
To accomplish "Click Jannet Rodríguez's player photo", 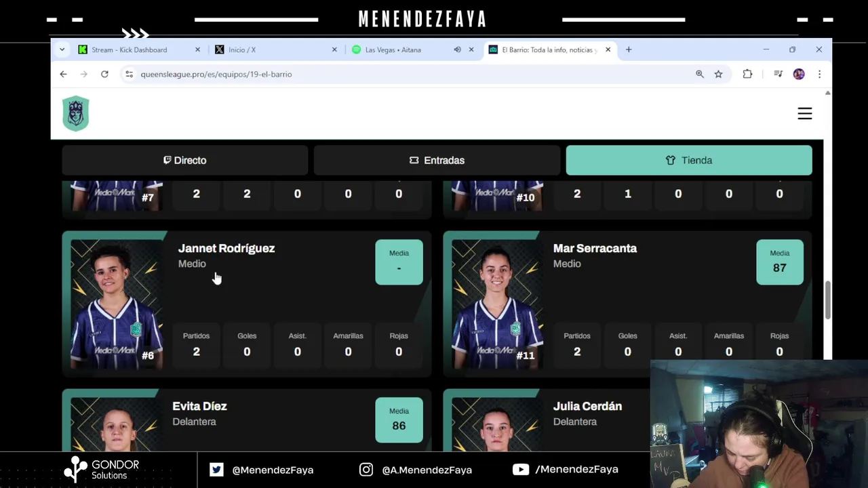I will point(117,304).
